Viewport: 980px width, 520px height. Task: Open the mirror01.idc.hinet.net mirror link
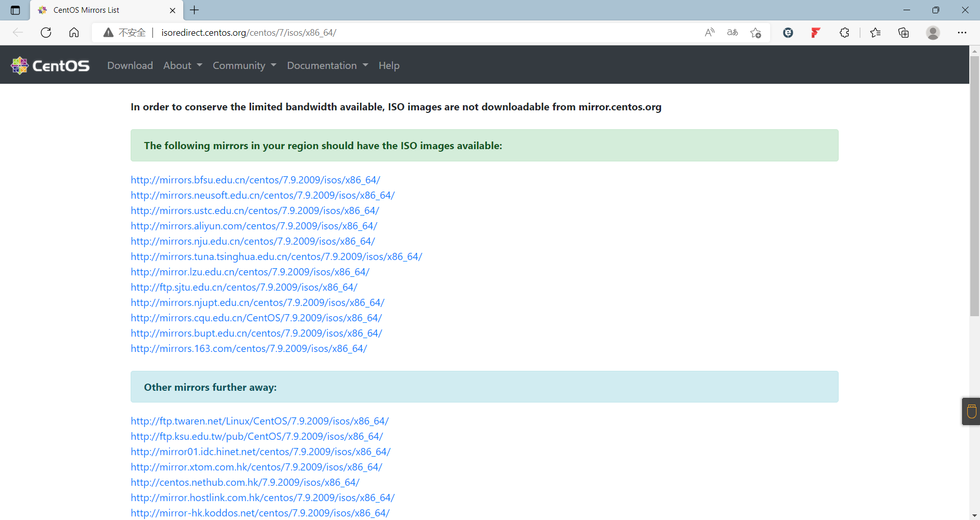[x=260, y=452]
